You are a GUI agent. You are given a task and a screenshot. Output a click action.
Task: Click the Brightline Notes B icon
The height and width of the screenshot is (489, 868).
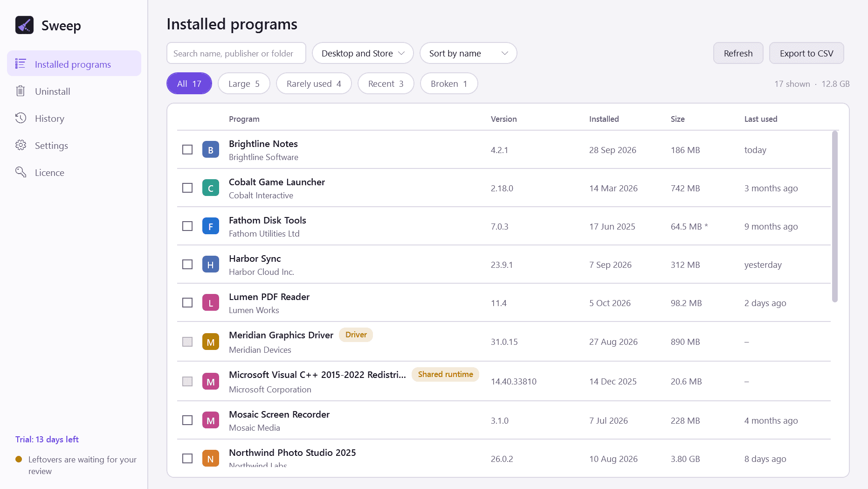[211, 150]
